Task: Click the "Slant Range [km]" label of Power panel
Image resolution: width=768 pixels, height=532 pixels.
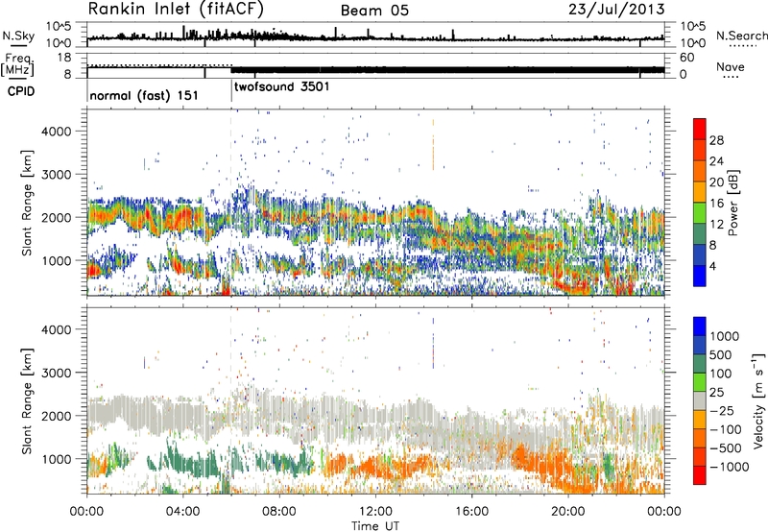Action: click(x=28, y=203)
